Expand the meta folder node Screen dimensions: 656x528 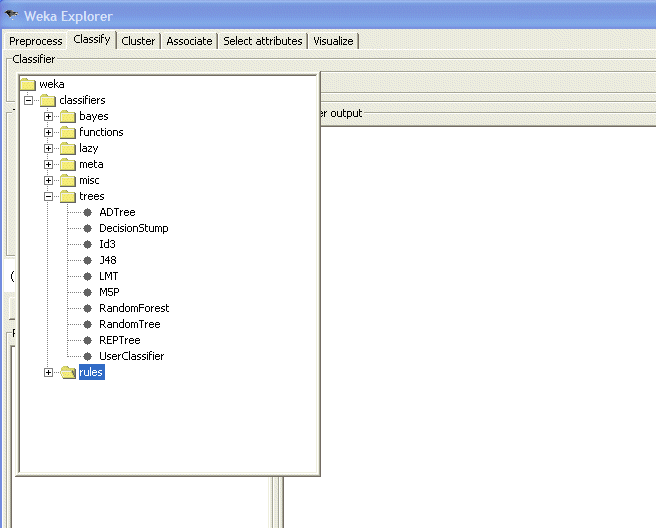click(48, 164)
